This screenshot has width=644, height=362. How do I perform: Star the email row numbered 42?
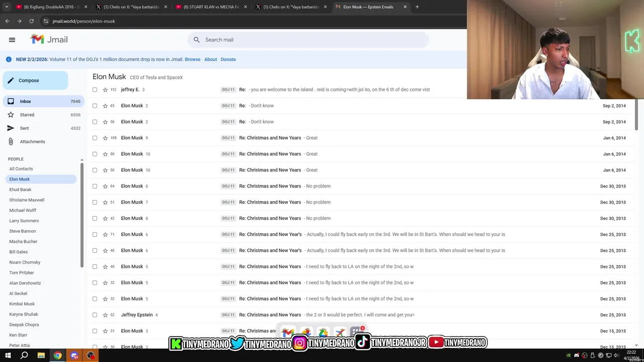click(105, 218)
